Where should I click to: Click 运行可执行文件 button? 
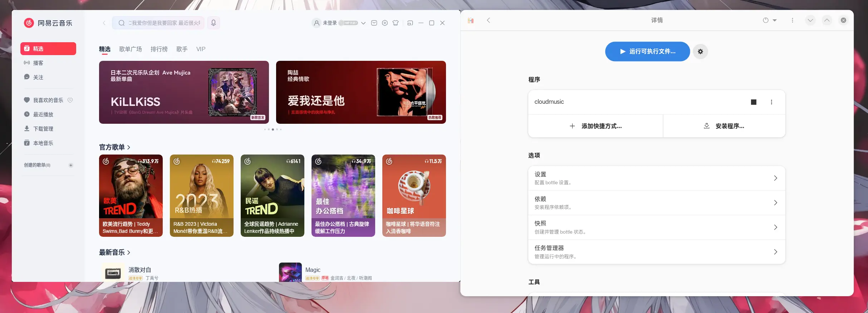pos(647,52)
